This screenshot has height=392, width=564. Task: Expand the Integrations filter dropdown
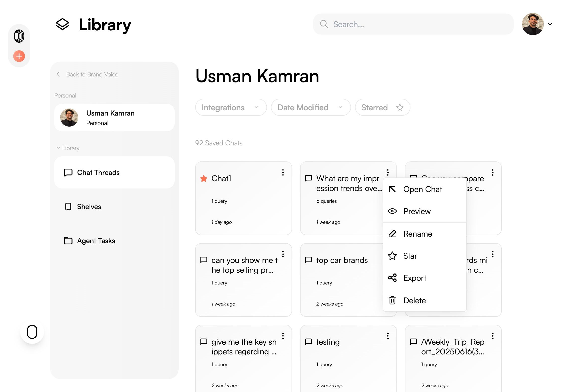231,108
